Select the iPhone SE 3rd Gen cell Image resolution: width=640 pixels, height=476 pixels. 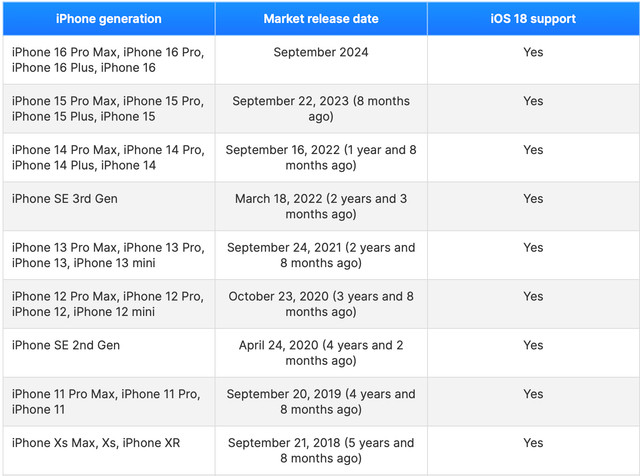tap(65, 199)
